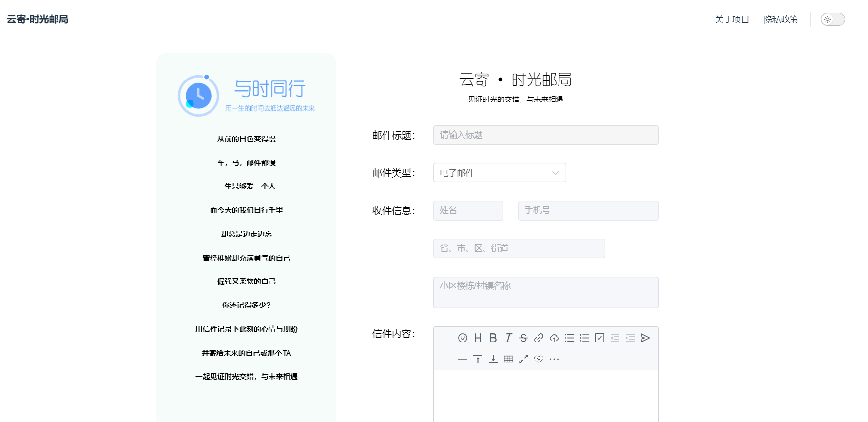Click the poem line 一起见证时光交错,与未来相遇
This screenshot has height=422, width=868.
click(247, 377)
